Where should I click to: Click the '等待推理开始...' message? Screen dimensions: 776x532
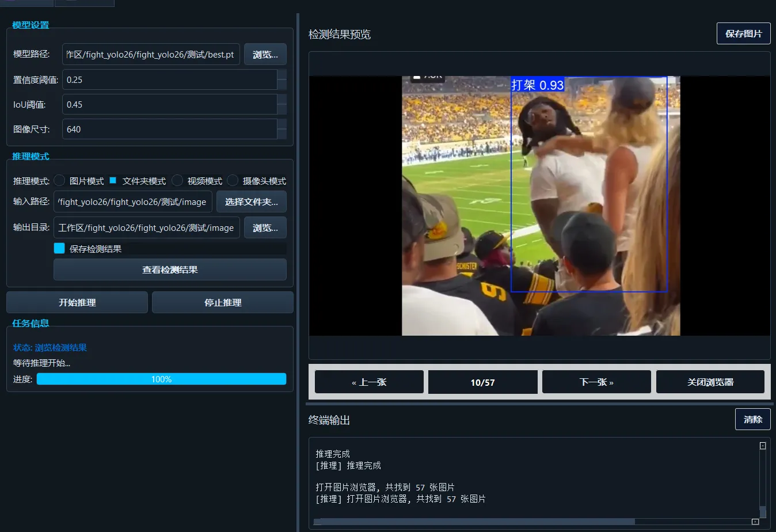(x=41, y=363)
